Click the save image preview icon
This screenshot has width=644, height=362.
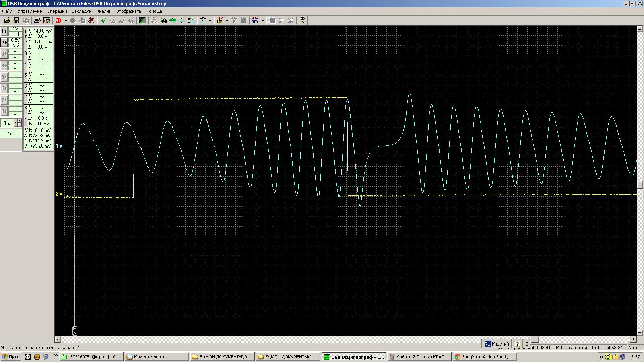point(47,20)
